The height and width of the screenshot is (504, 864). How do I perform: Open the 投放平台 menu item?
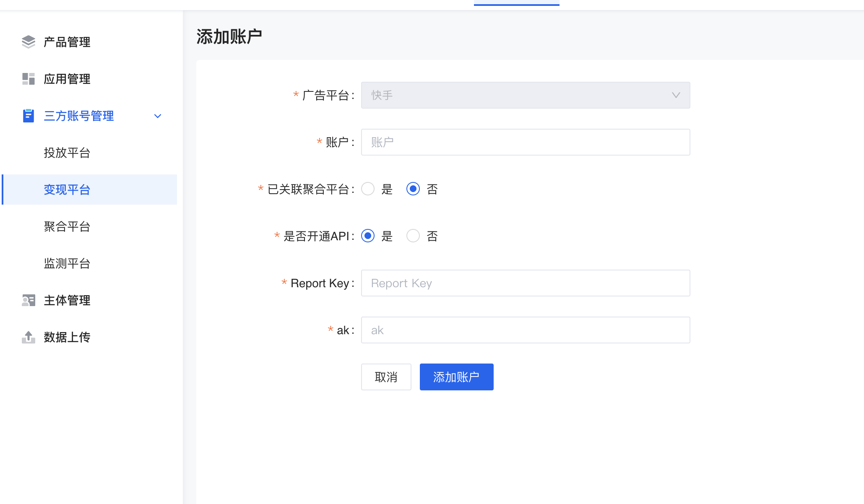[x=67, y=153]
